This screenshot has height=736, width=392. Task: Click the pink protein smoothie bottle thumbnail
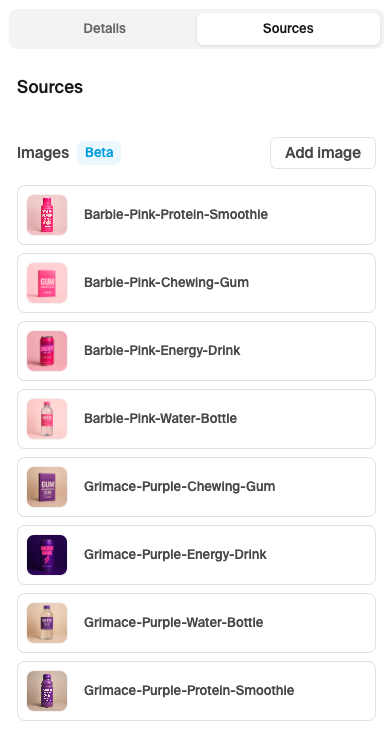(47, 215)
